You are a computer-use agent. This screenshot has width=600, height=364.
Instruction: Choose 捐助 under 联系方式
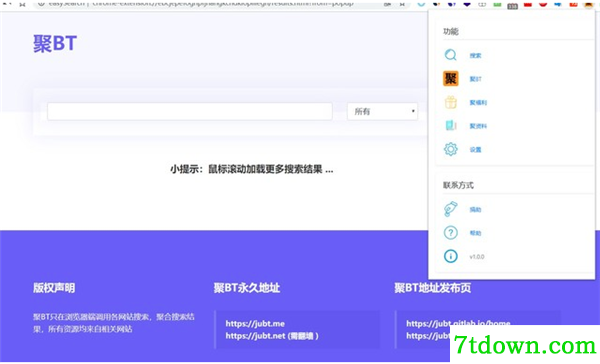[475, 209]
